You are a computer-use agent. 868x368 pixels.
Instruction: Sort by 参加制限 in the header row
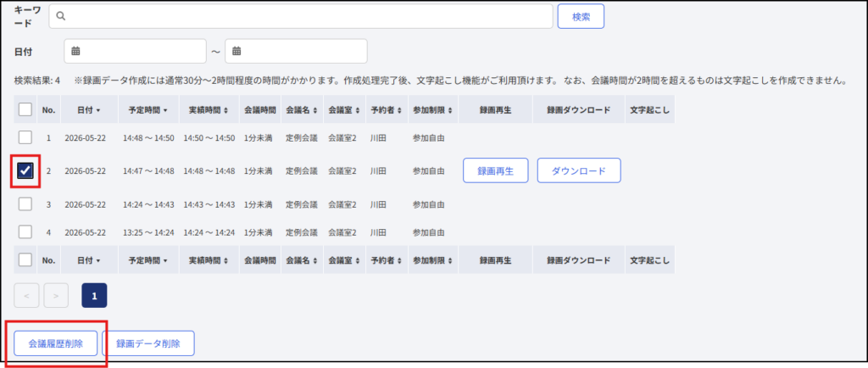[433, 110]
